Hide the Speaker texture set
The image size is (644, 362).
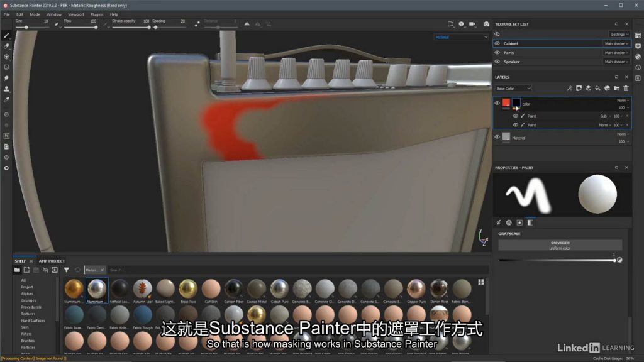point(497,62)
